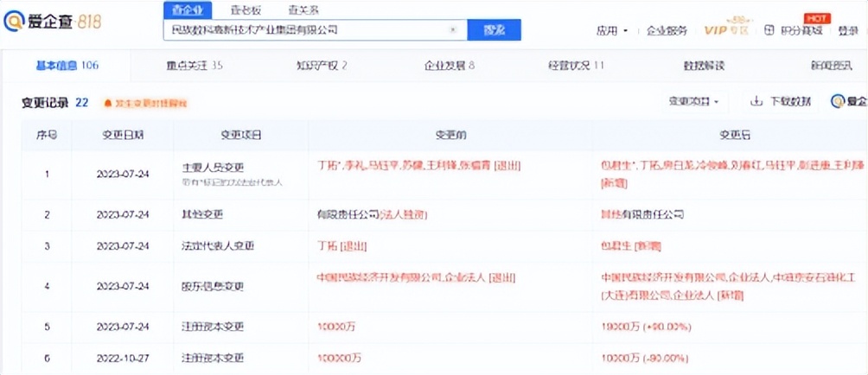Image resolution: width=868 pixels, height=375 pixels.
Task: Click the company name search field
Action: [x=316, y=30]
